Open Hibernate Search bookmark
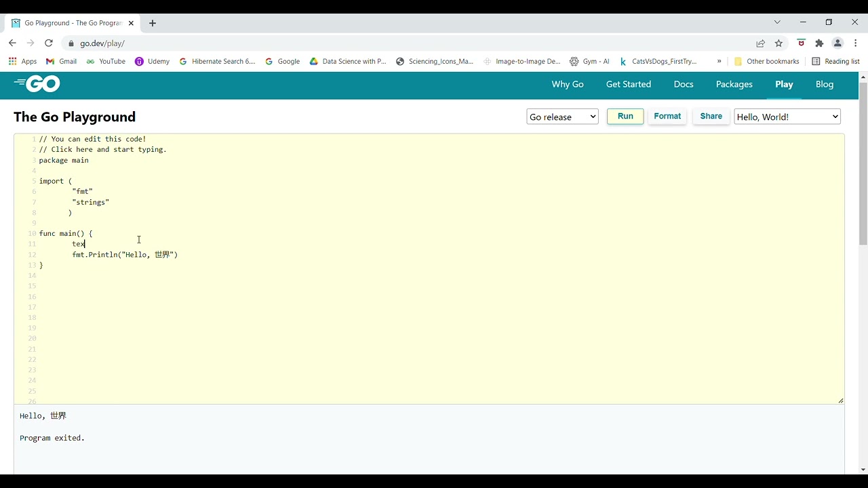The height and width of the screenshot is (488, 868). (217, 61)
